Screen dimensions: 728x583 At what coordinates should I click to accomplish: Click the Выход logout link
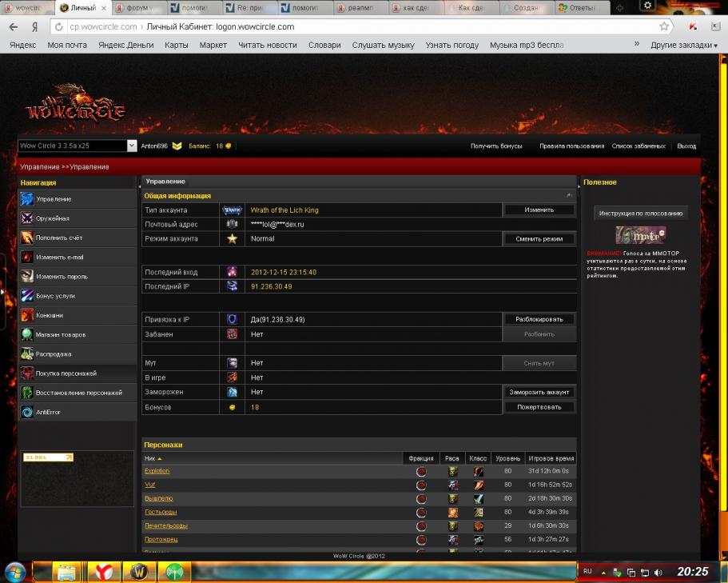[x=686, y=146]
